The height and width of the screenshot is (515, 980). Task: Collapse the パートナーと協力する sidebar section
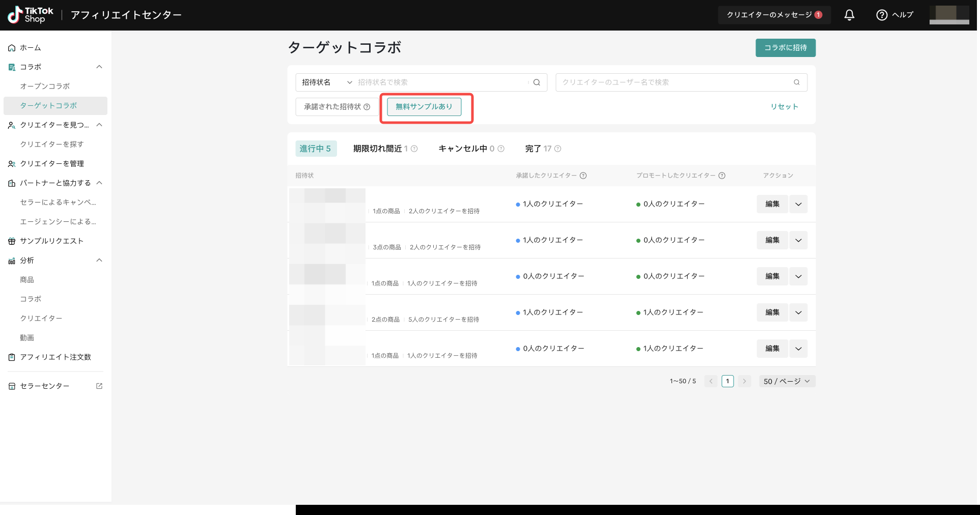[x=99, y=183]
